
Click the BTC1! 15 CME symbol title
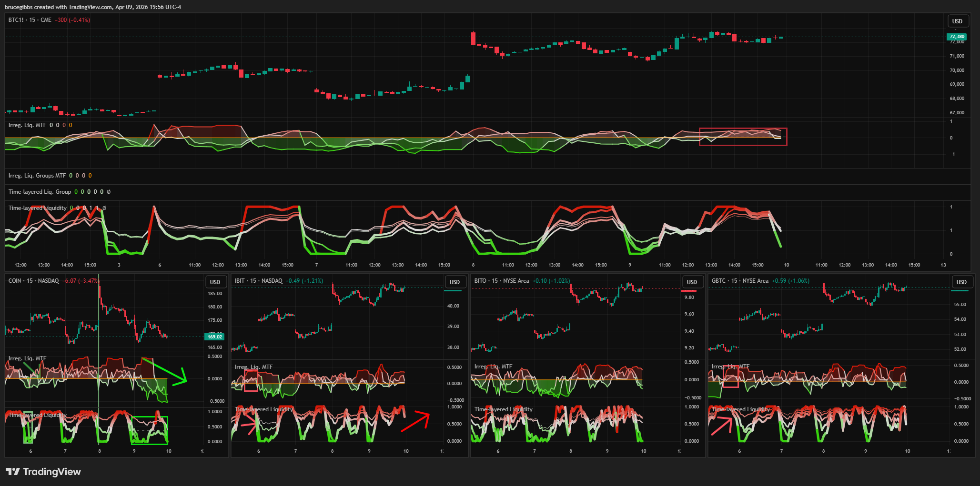[30, 20]
